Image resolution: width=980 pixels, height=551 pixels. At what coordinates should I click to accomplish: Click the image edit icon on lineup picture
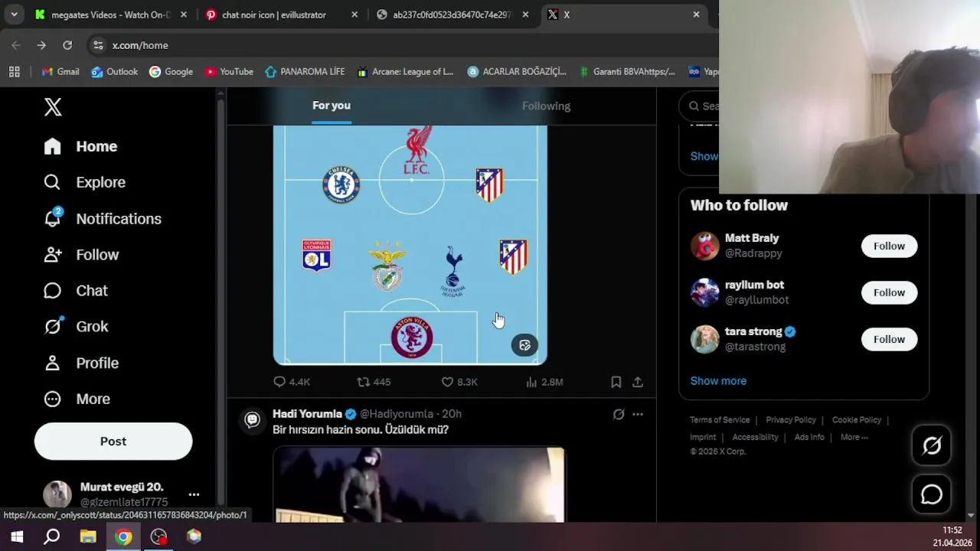(524, 345)
